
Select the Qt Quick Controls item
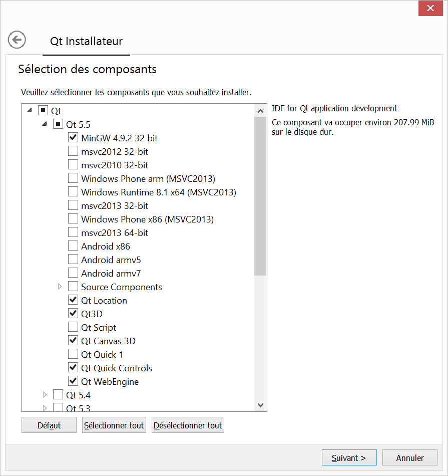(x=117, y=368)
